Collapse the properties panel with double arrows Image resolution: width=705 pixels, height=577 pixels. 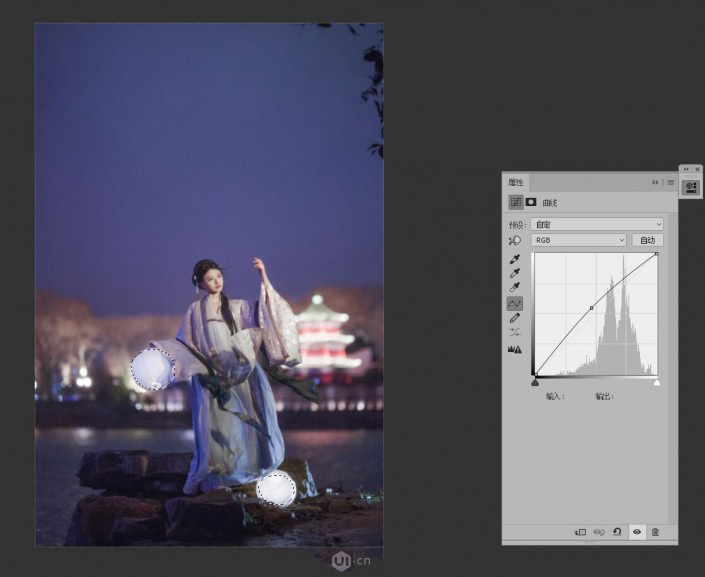click(x=655, y=182)
